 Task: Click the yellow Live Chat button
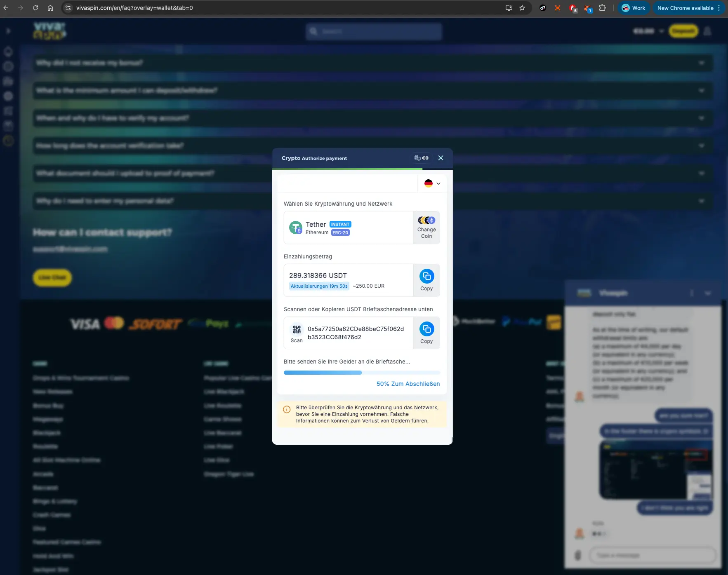[52, 277]
